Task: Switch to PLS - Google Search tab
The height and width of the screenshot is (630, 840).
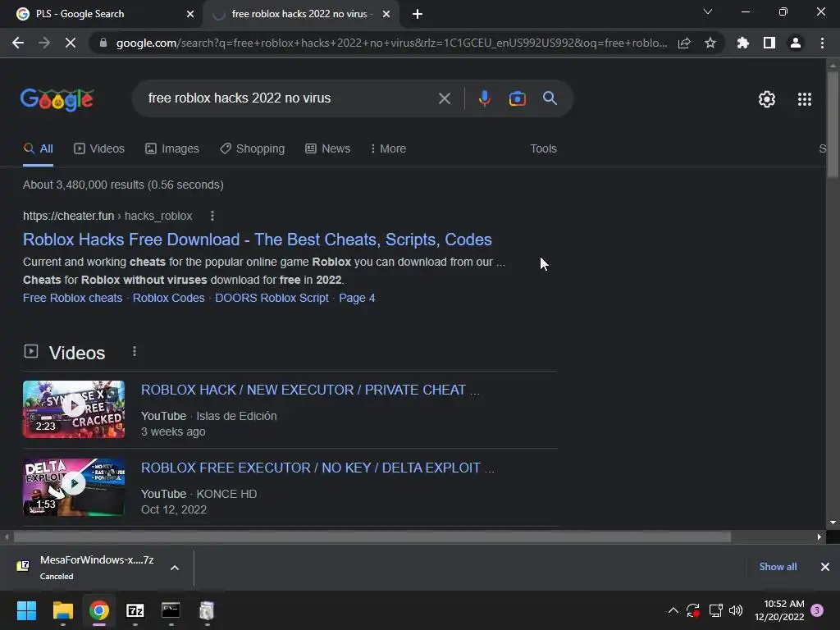Action: click(x=102, y=14)
